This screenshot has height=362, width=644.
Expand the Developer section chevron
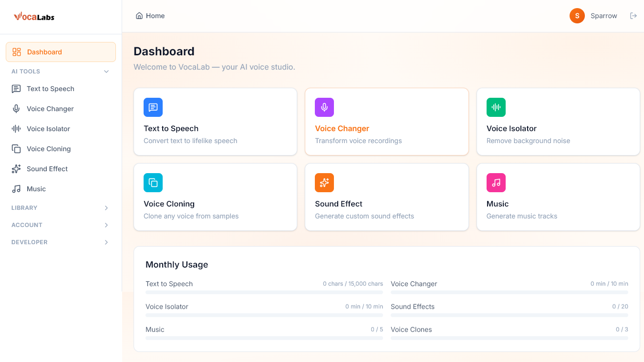pos(106,242)
